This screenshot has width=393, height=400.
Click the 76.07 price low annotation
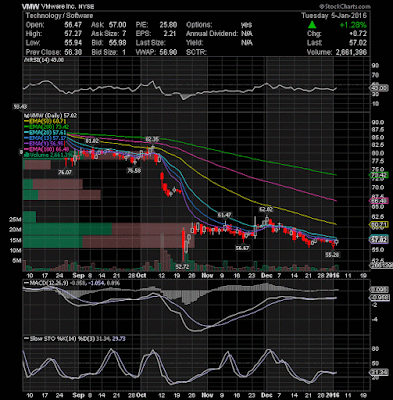click(65, 172)
